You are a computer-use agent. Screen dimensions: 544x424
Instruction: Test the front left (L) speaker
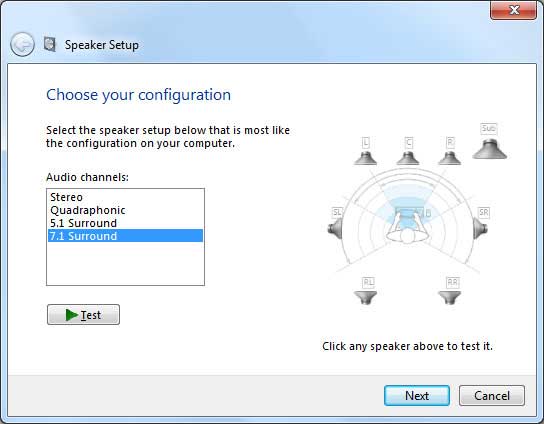(365, 158)
